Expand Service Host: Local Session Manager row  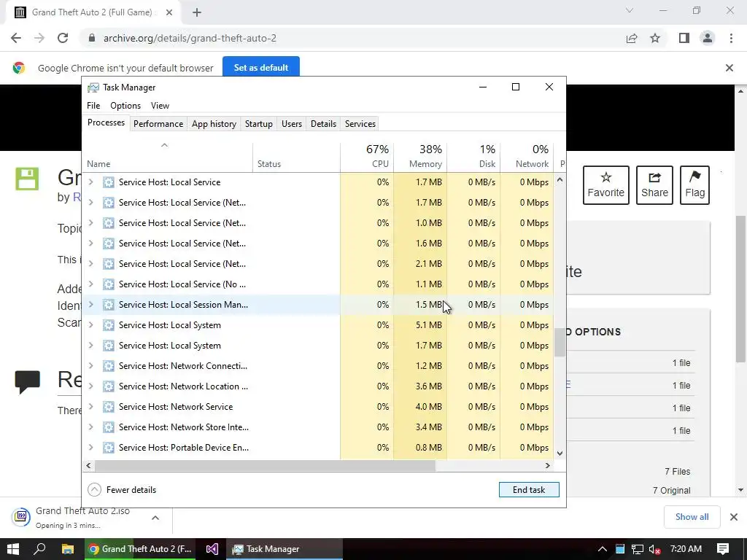pyautogui.click(x=90, y=304)
